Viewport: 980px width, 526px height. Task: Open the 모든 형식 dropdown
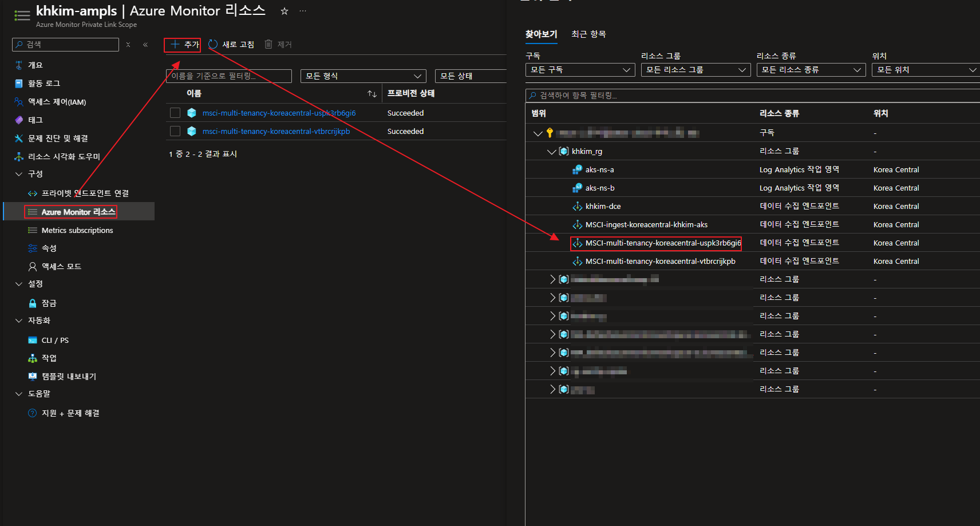pyautogui.click(x=363, y=76)
